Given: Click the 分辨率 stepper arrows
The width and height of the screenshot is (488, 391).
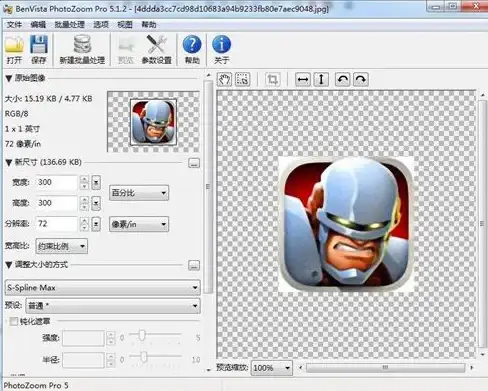Looking at the screenshot, I should (85, 224).
